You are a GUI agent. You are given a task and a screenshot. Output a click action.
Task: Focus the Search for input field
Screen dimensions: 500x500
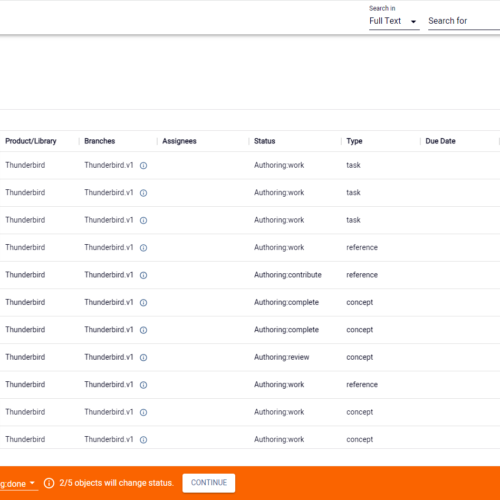pos(464,21)
